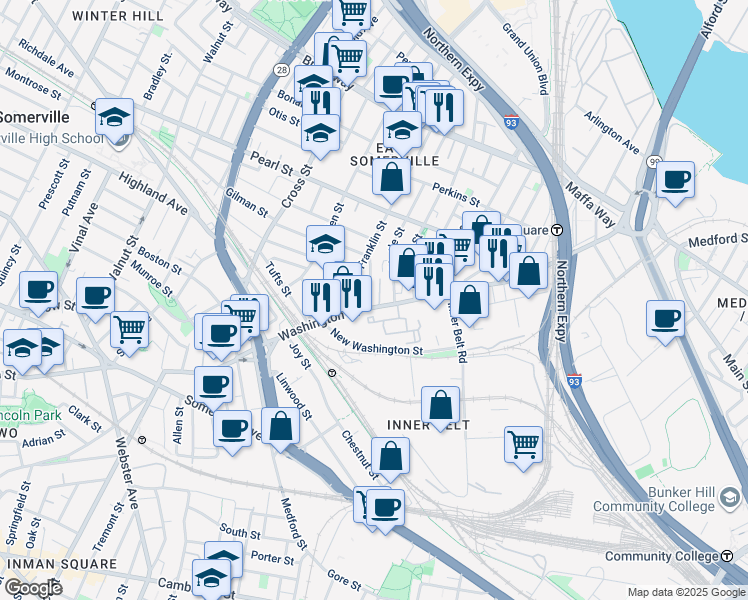Click the Map data ©2025 Google attribution

point(686,593)
